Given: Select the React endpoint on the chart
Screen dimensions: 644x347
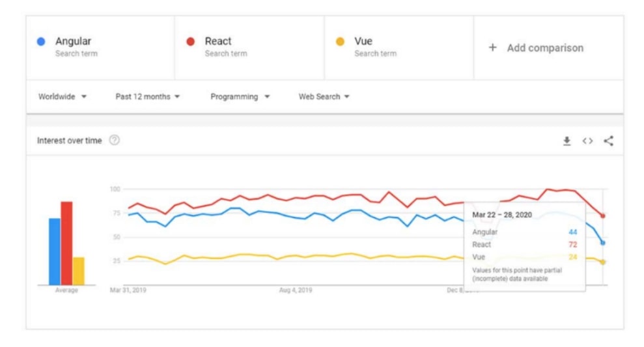Looking at the screenshot, I should click(x=603, y=215).
